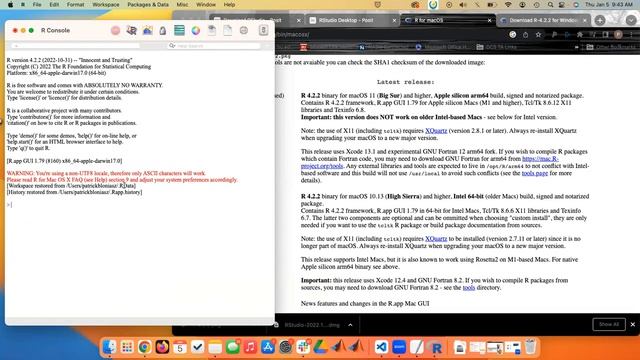Switch to R for macOS browser tab
The height and width of the screenshot is (360, 640).
[x=447, y=20]
